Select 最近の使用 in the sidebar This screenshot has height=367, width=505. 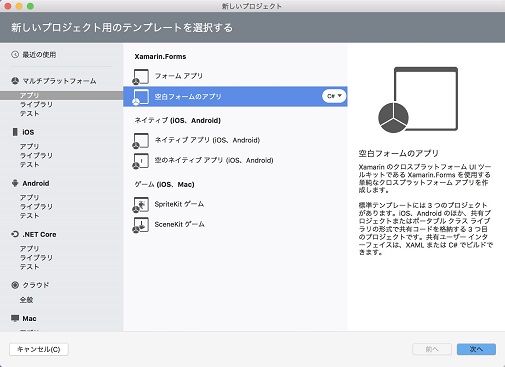pyautogui.click(x=39, y=55)
